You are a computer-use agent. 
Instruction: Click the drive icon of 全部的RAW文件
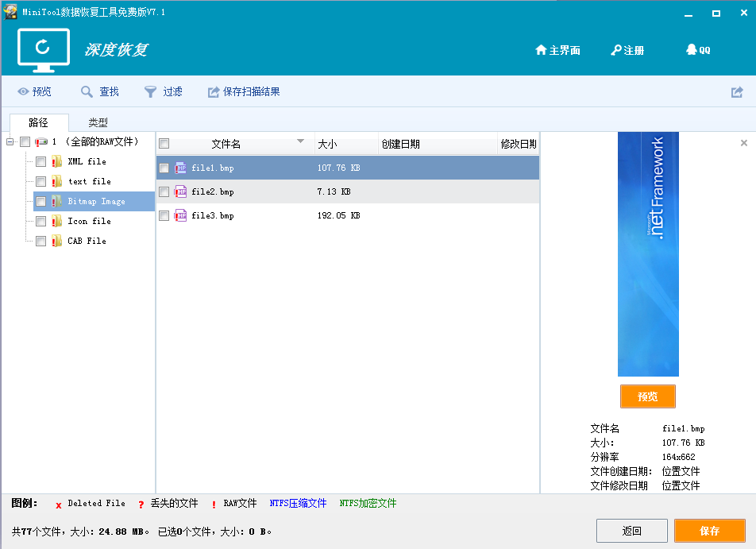pos(41,142)
